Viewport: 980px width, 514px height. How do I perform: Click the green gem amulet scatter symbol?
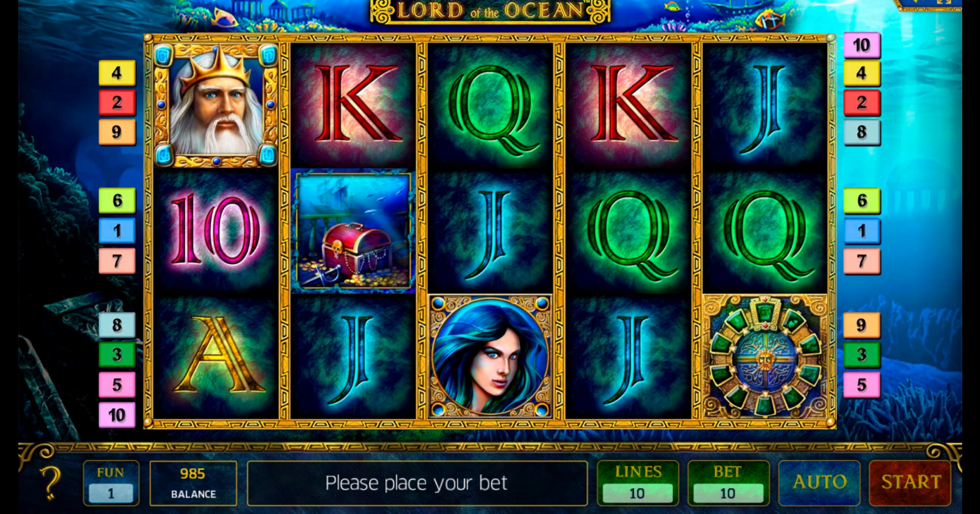point(765,356)
